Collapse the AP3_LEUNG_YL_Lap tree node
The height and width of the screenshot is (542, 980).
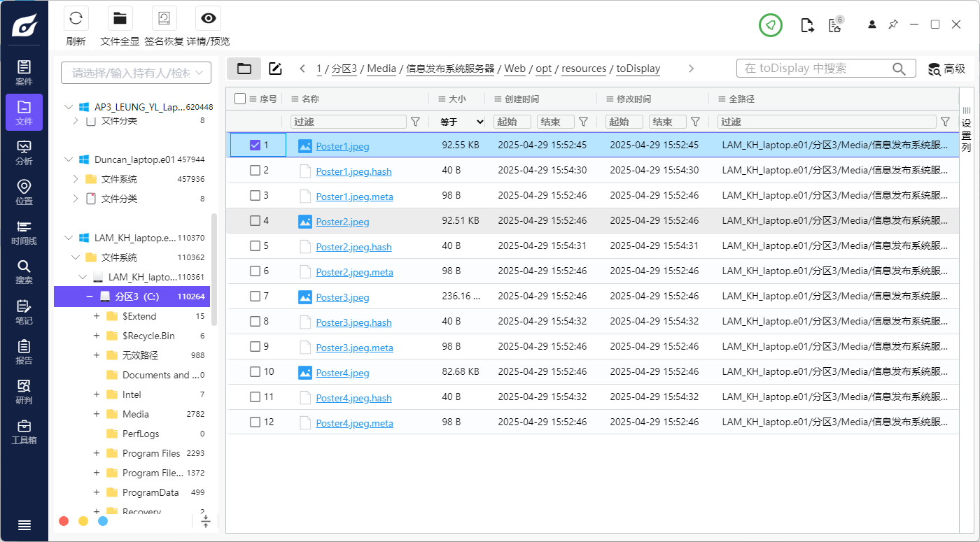68,107
